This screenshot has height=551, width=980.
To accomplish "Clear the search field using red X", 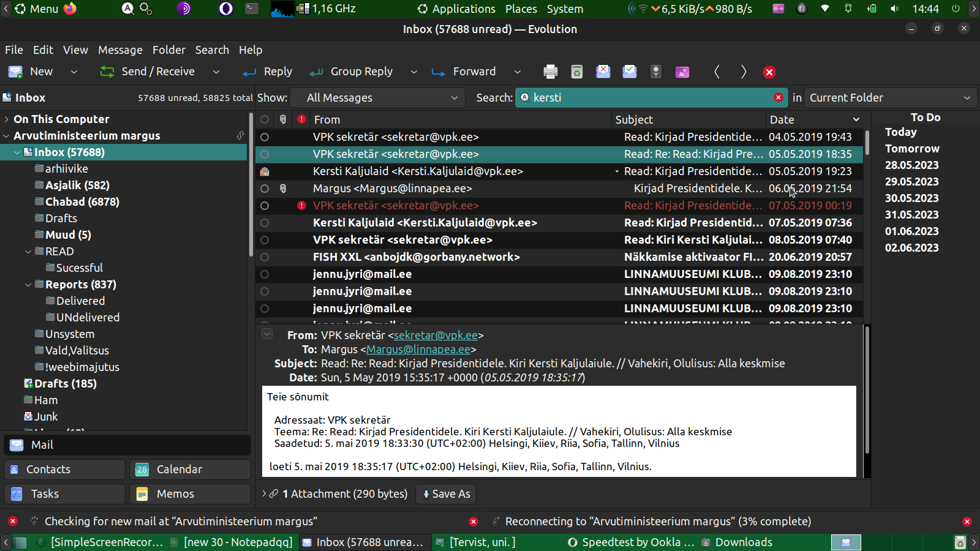I will tap(778, 97).
